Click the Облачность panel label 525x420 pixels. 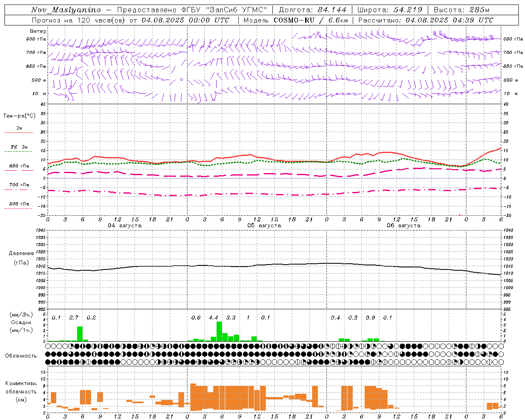[x=21, y=356]
